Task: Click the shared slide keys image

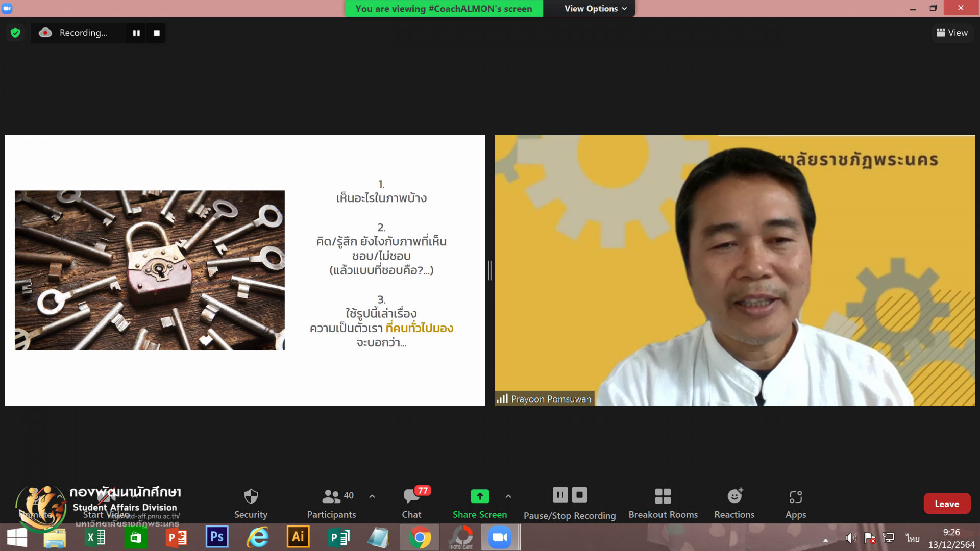Action: tap(150, 270)
